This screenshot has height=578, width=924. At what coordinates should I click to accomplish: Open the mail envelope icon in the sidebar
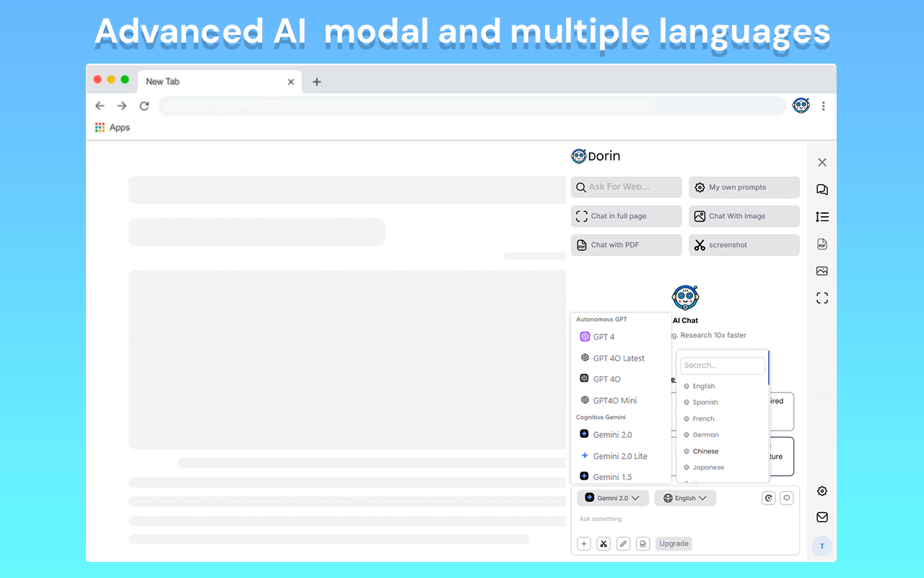821,517
